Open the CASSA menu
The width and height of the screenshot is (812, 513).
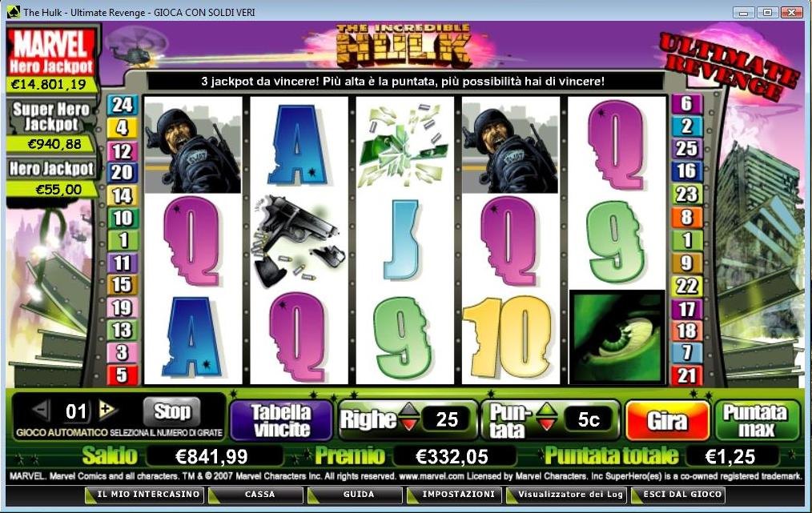pyautogui.click(x=259, y=495)
